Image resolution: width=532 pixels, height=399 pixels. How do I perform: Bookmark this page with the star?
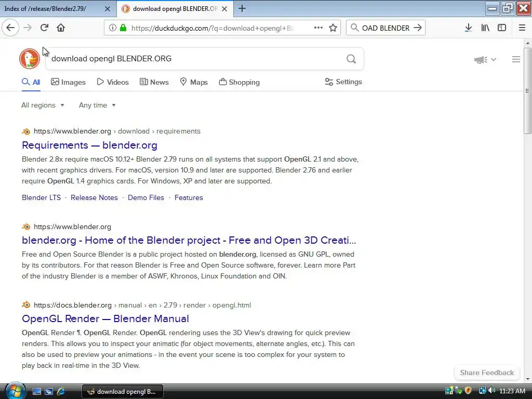click(x=333, y=28)
